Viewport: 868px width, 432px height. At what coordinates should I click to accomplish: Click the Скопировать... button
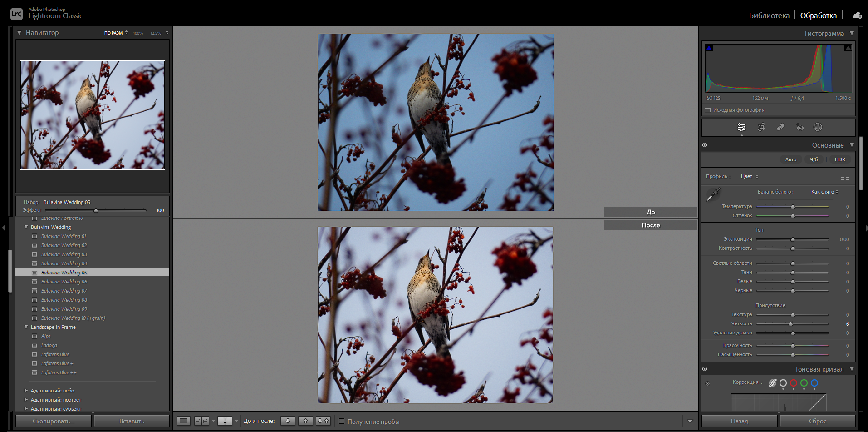click(54, 421)
